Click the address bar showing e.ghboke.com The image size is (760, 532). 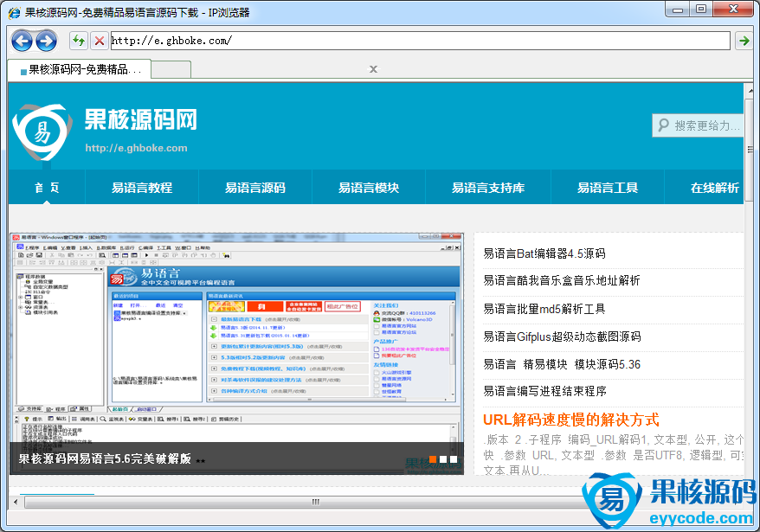point(420,41)
